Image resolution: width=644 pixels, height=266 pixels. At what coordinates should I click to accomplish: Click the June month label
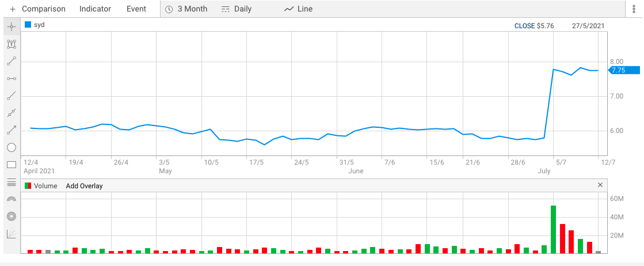tap(356, 171)
